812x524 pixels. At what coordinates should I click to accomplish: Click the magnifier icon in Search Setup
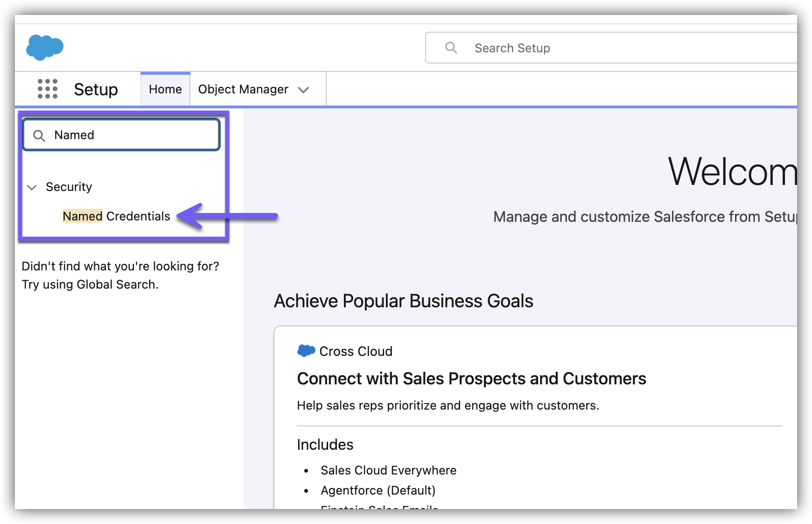[x=451, y=48]
